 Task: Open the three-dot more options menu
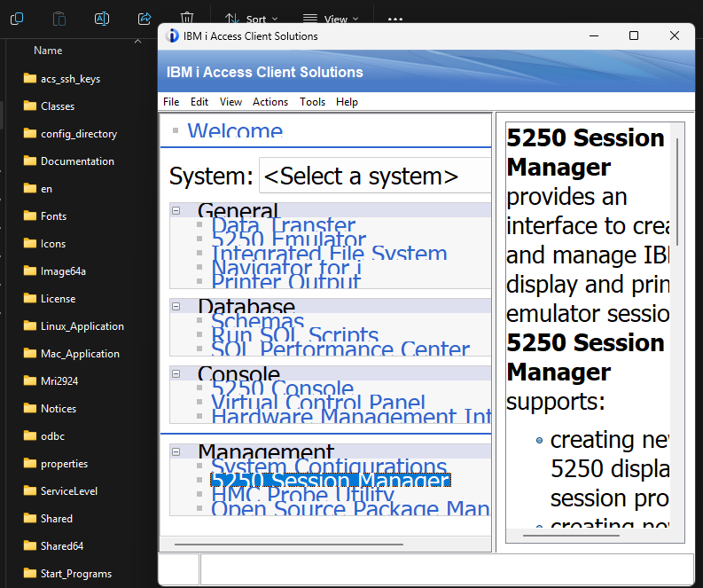click(395, 20)
